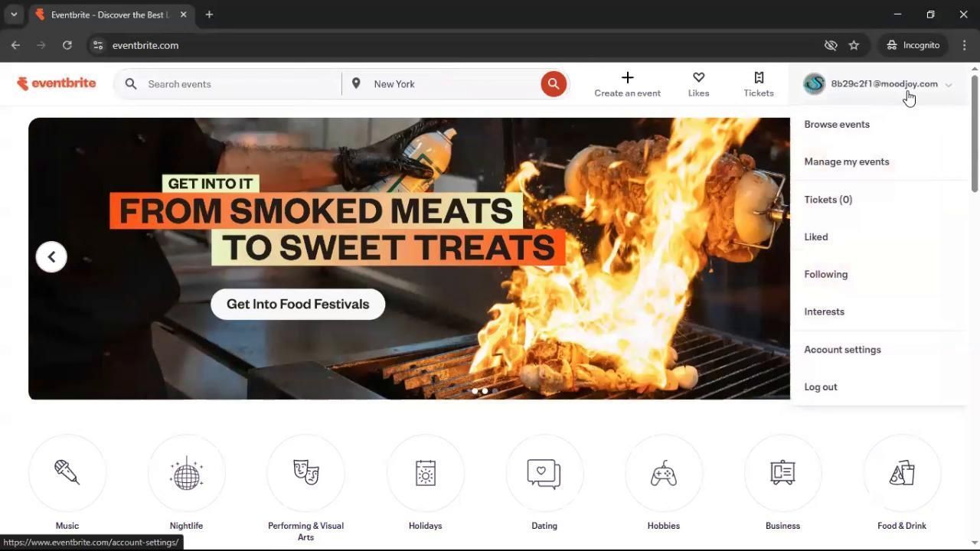This screenshot has width=980, height=551.
Task: Choose Manage my events menu item
Action: [x=846, y=161]
